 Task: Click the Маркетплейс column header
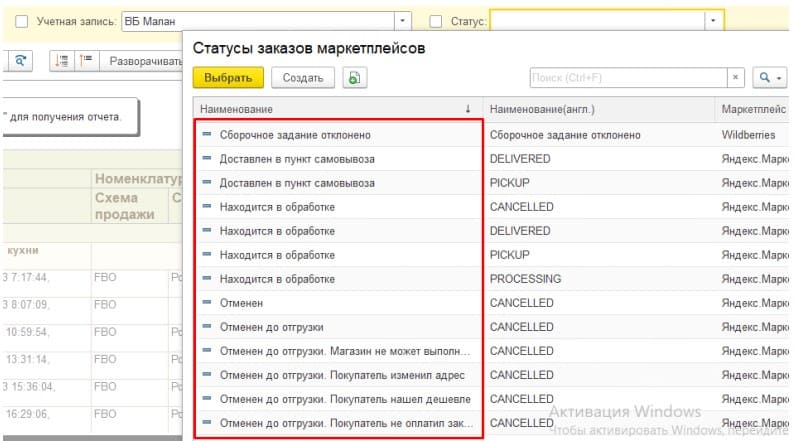point(752,109)
